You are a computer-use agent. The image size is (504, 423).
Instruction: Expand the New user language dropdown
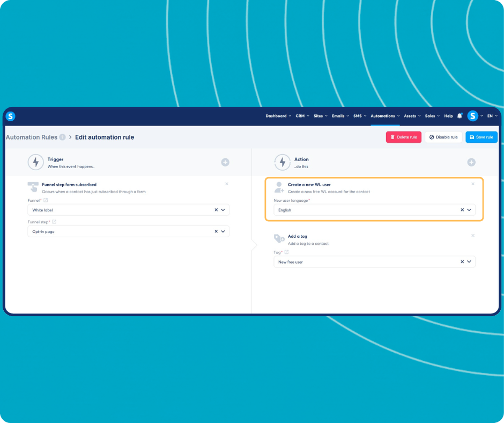(469, 210)
